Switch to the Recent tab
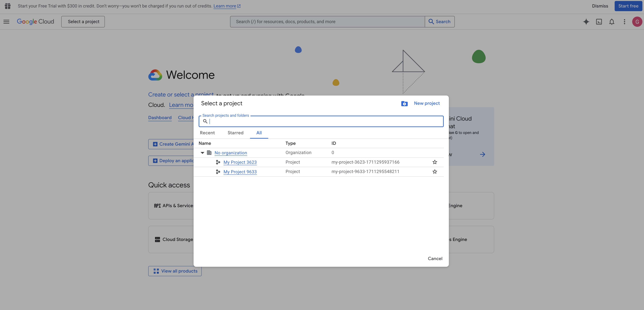The image size is (644, 310). pyautogui.click(x=207, y=133)
